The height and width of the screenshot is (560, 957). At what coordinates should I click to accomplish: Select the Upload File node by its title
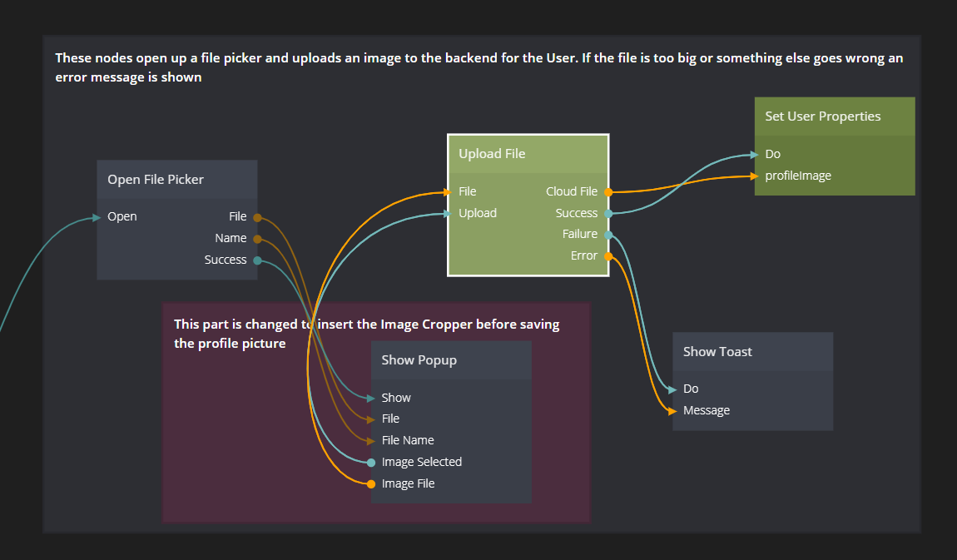click(492, 154)
